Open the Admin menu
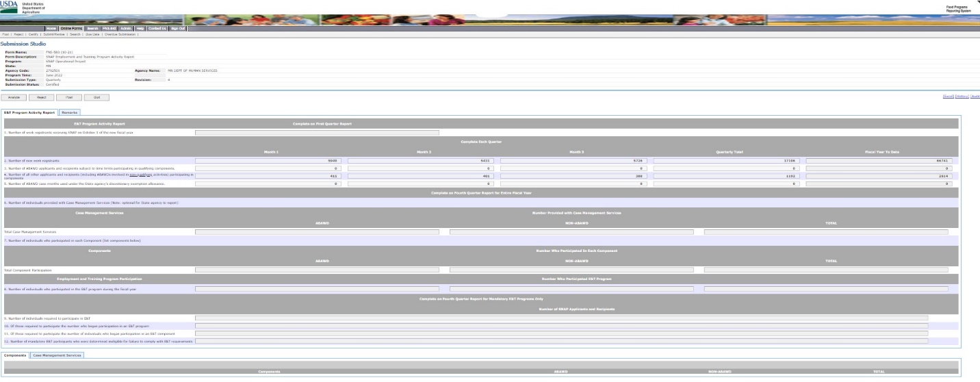The image size is (980, 382). [x=126, y=28]
